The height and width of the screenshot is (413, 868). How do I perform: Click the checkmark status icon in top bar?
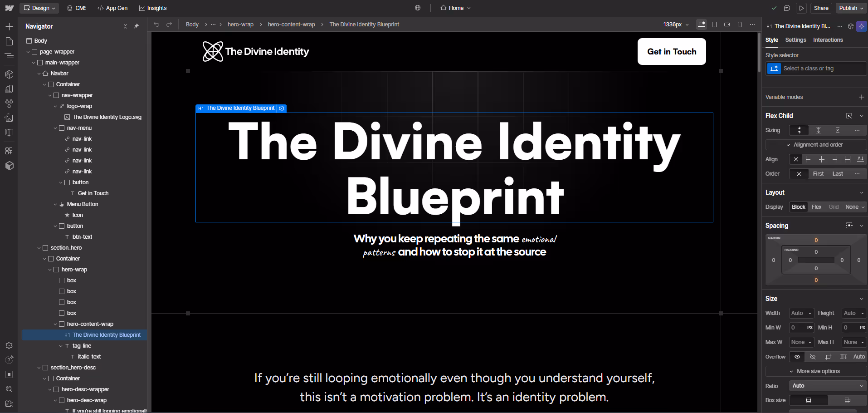(774, 8)
